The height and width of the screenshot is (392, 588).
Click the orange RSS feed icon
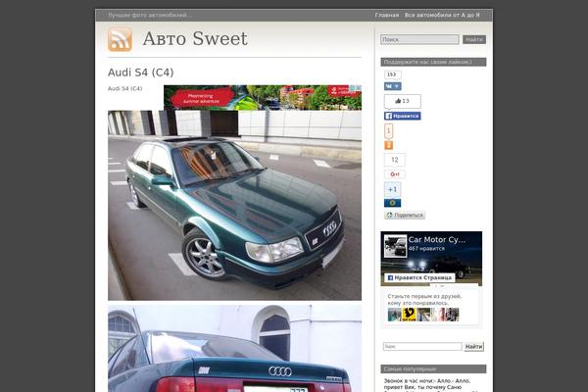click(120, 39)
